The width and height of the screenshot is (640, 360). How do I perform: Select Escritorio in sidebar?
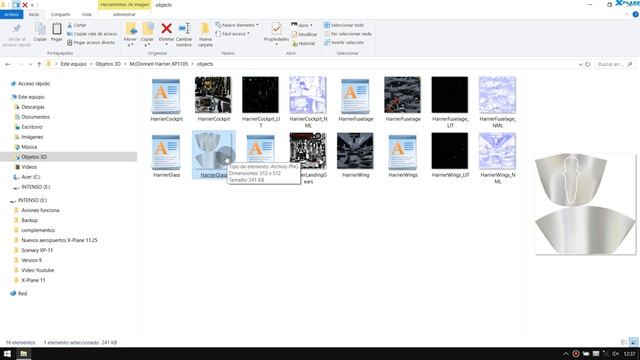(32, 127)
